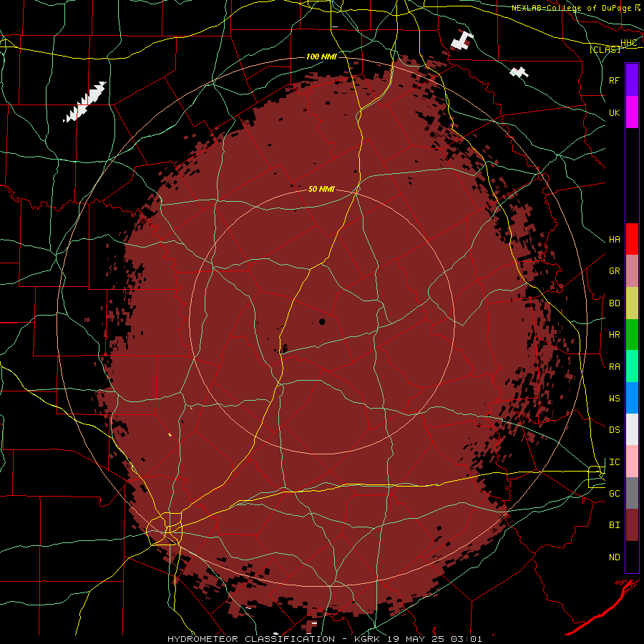Click the large white dry snow echo at far left
Image resolution: width=644 pixels, height=644 pixels.
point(85,102)
